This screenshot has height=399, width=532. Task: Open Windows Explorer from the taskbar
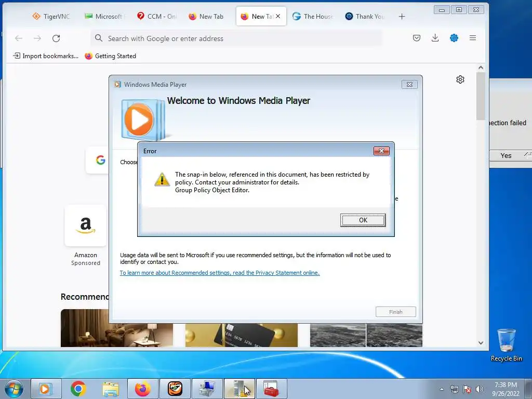(x=111, y=389)
